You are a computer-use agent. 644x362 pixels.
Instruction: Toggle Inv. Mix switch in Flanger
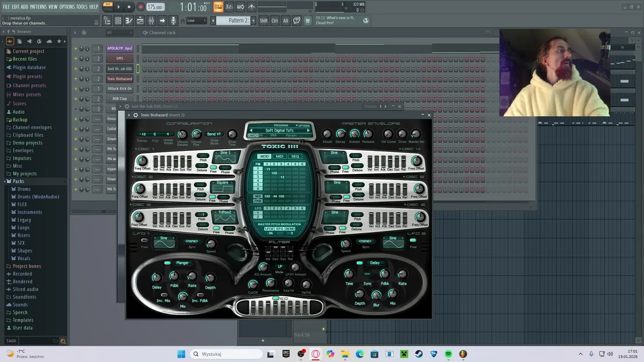click(x=164, y=295)
